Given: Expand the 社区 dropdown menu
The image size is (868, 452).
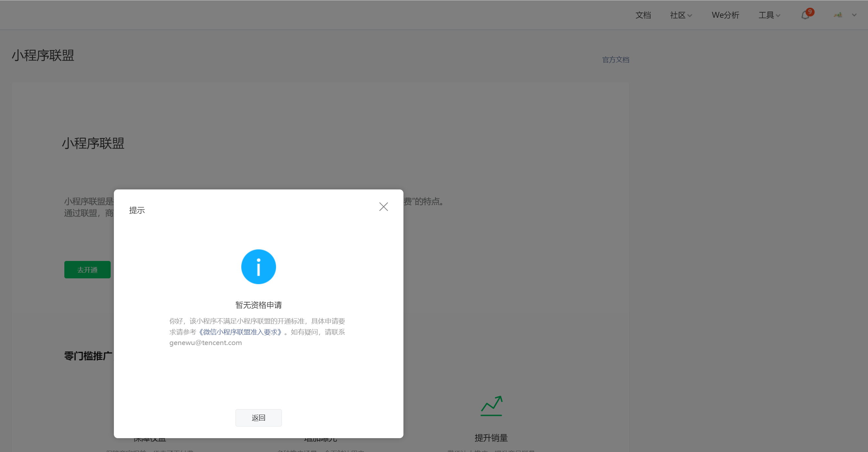Looking at the screenshot, I should pos(681,15).
